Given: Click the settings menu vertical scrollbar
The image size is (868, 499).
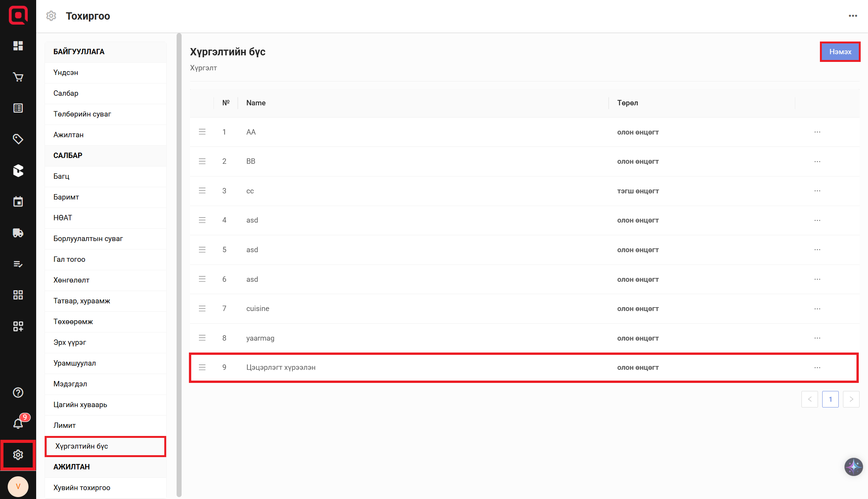Looking at the screenshot, I should click(x=179, y=265).
